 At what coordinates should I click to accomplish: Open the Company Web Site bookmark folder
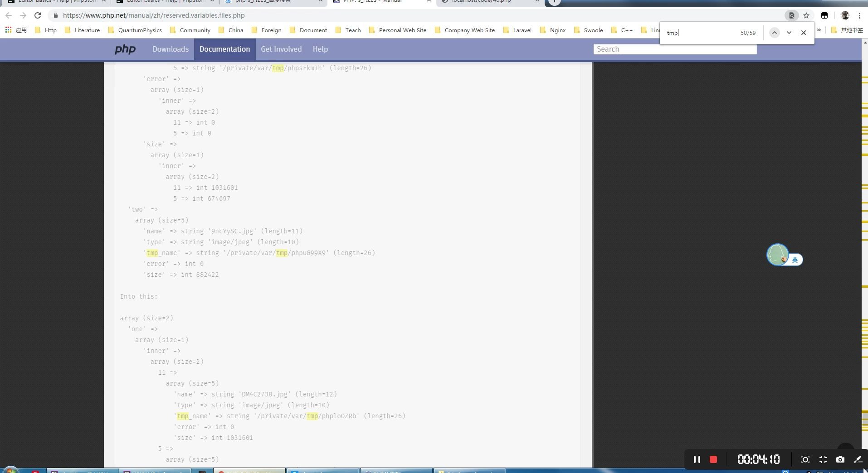coord(465,30)
